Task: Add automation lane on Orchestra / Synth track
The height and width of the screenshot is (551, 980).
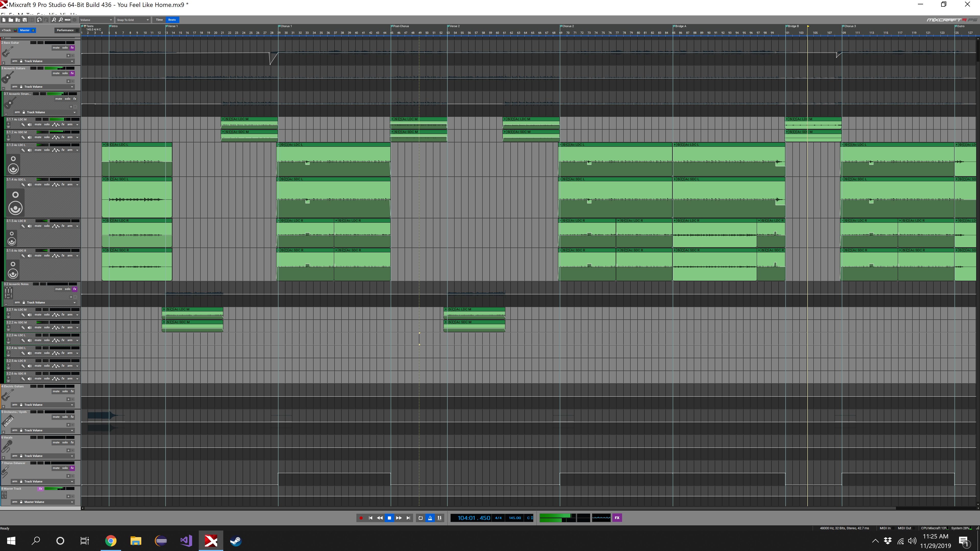Action: coord(68,425)
